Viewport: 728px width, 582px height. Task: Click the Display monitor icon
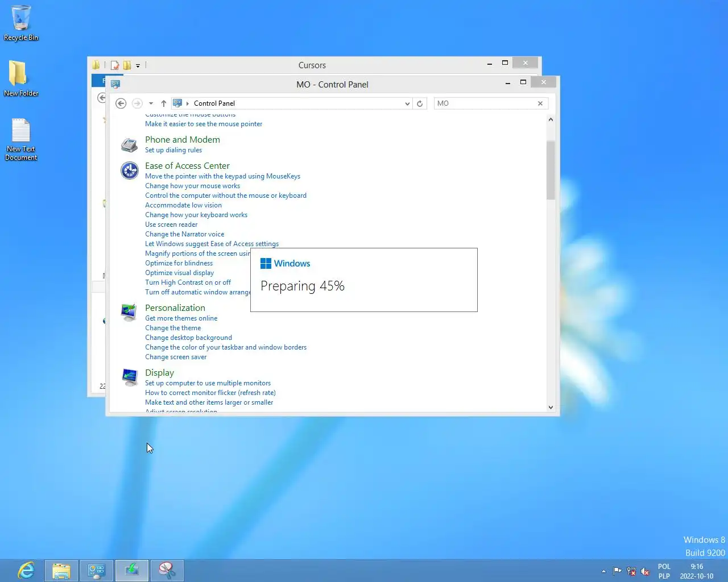(x=129, y=377)
